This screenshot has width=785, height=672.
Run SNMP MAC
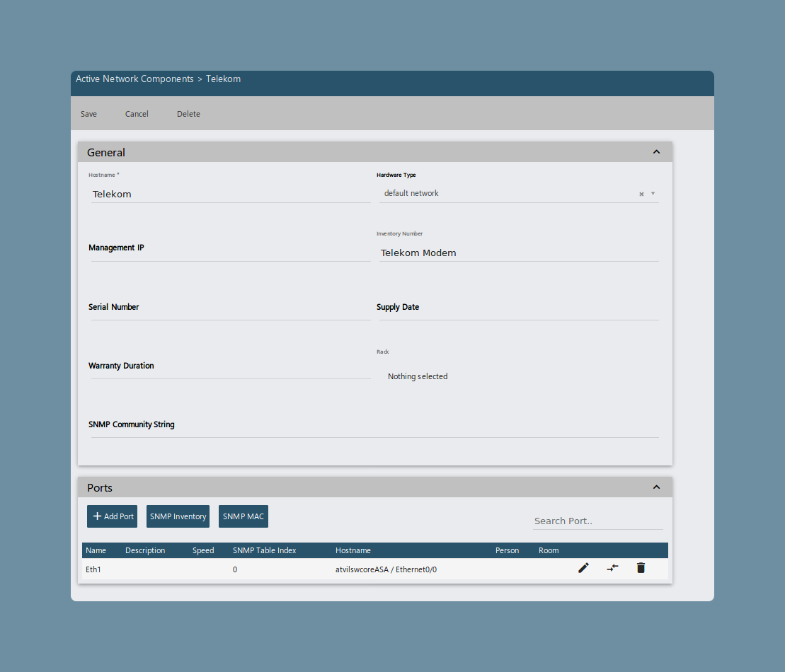[x=243, y=516]
